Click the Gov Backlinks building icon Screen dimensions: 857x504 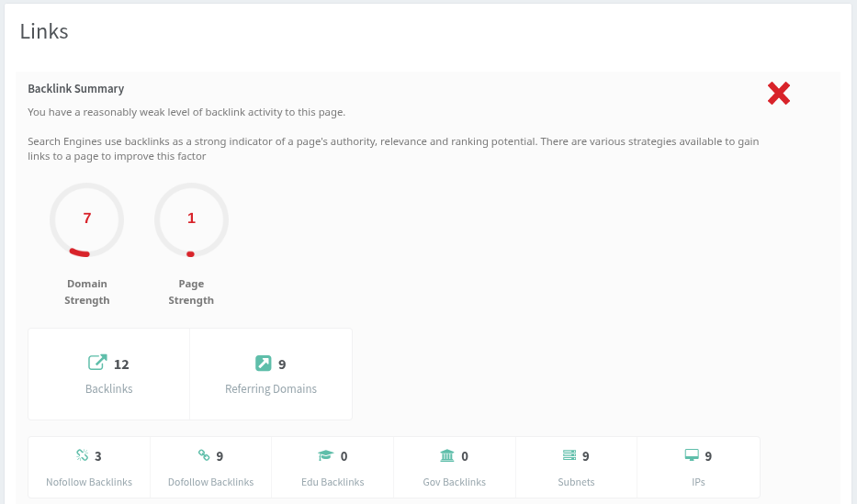tap(447, 455)
